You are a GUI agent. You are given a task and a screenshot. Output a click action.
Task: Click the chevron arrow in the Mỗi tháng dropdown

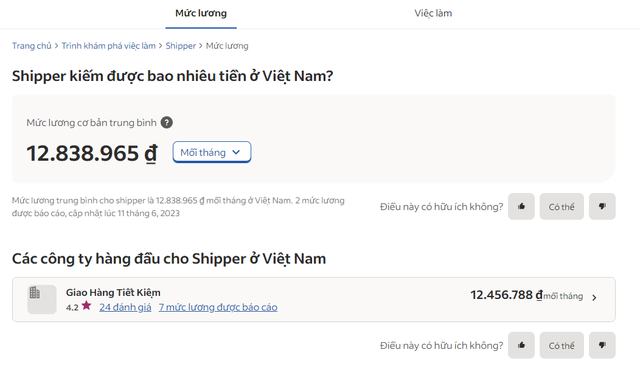tap(236, 152)
